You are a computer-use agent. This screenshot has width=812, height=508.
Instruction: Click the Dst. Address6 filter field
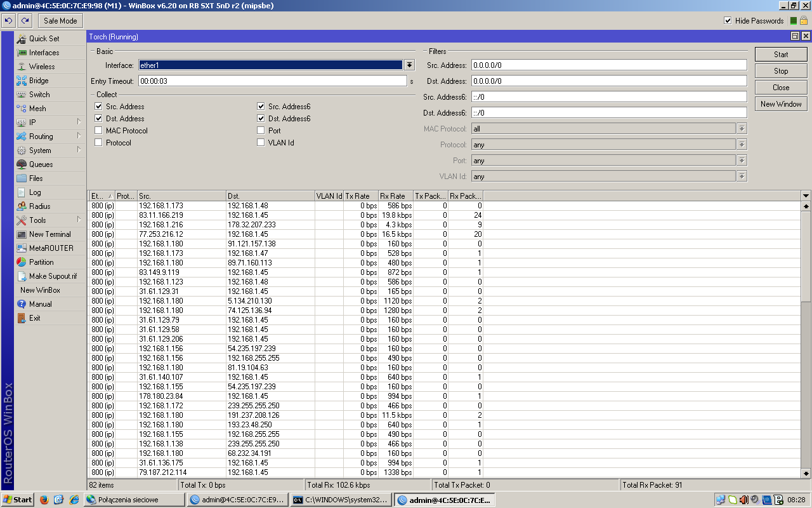pyautogui.click(x=609, y=113)
